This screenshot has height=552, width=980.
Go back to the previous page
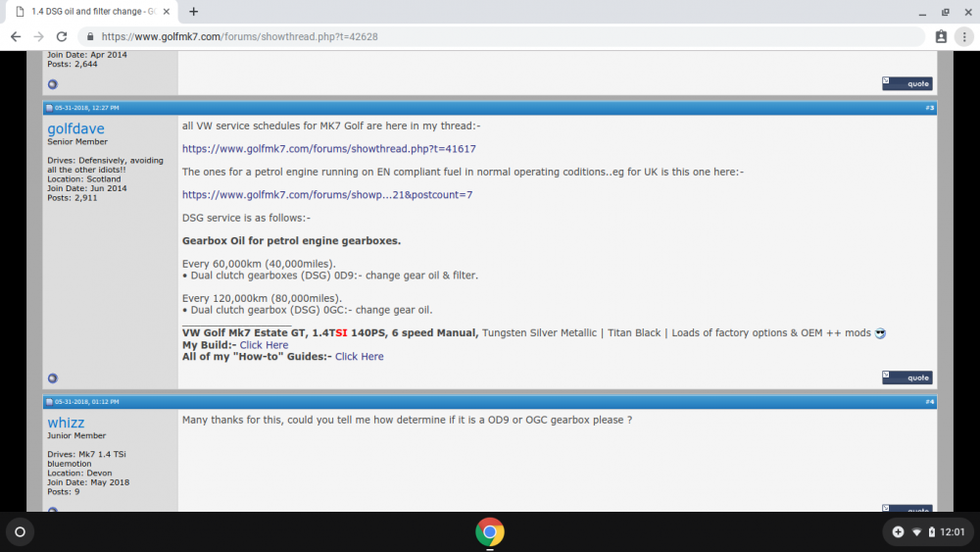pos(16,37)
